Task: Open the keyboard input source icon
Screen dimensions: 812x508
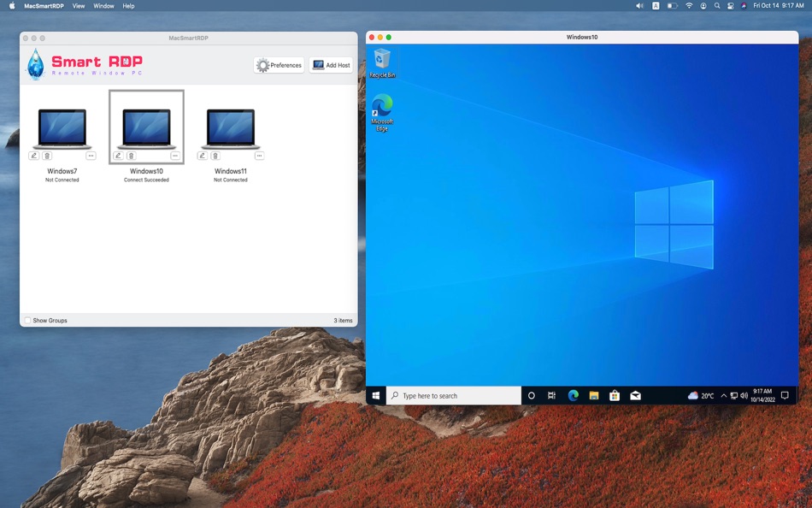Action: point(656,6)
